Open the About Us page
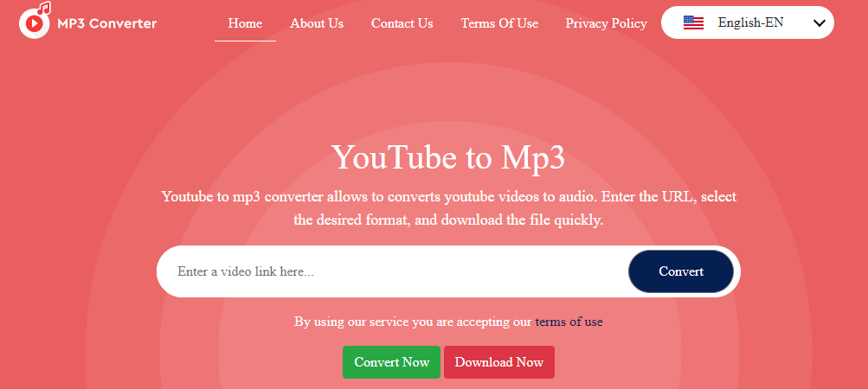The width and height of the screenshot is (868, 389). pos(317,23)
